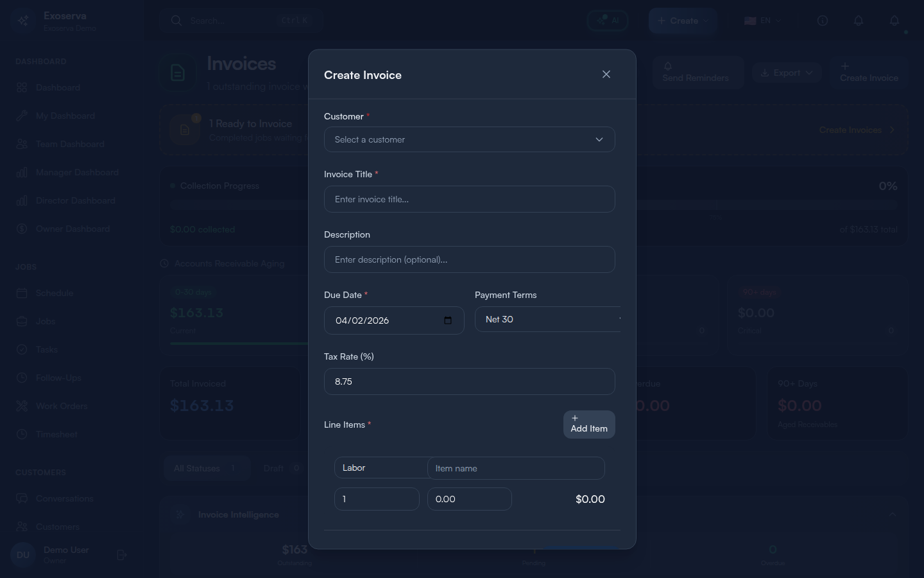Viewport: 924px width, 578px height.
Task: Click the AI assistant button
Action: click(x=607, y=21)
